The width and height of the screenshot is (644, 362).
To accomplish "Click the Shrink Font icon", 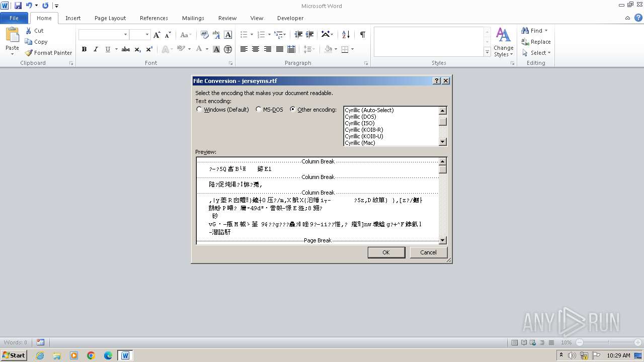I will (168, 35).
